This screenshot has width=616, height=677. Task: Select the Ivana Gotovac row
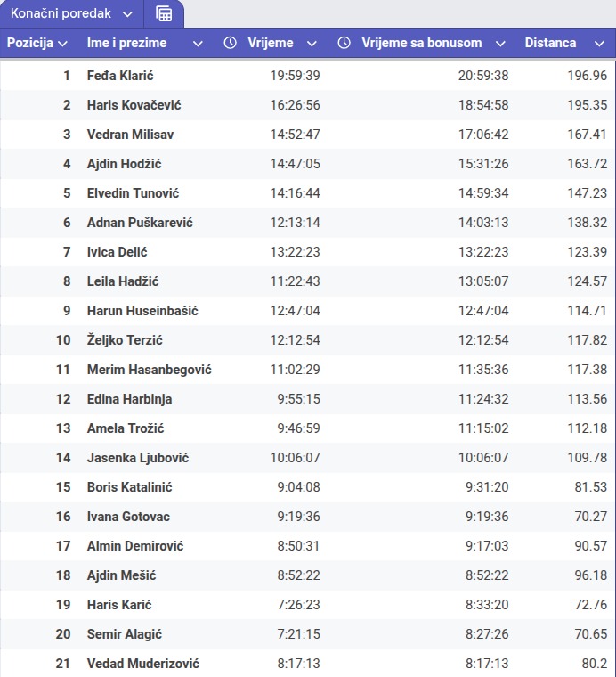click(308, 517)
